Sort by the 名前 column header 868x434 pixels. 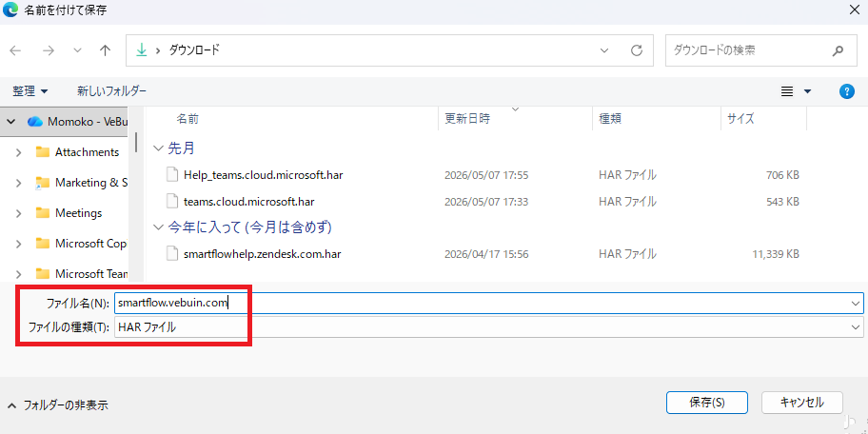tap(187, 118)
